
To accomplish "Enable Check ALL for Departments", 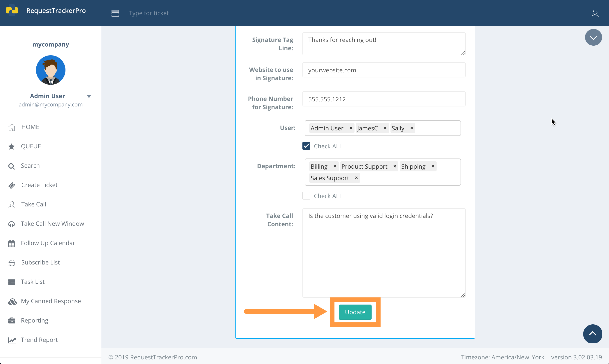I will (x=306, y=196).
